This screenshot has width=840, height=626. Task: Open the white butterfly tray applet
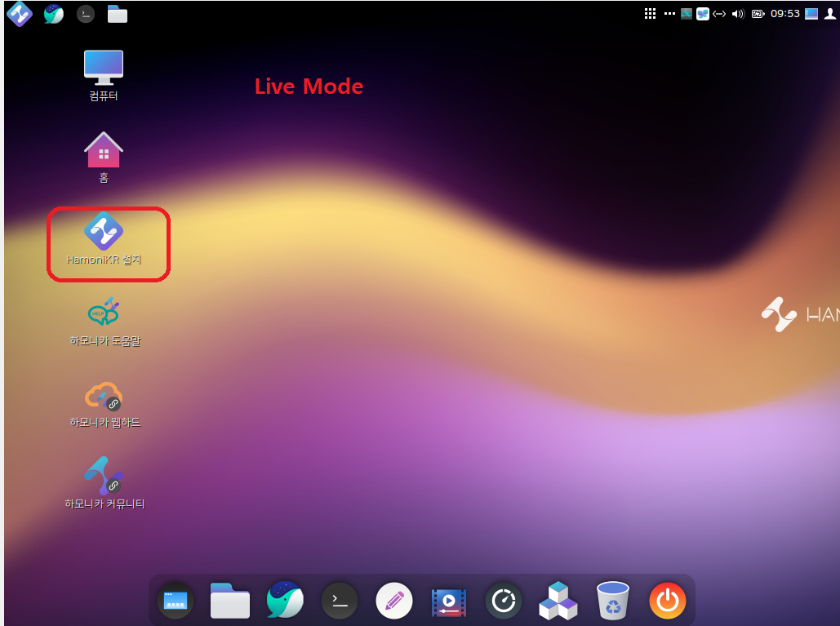click(702, 14)
